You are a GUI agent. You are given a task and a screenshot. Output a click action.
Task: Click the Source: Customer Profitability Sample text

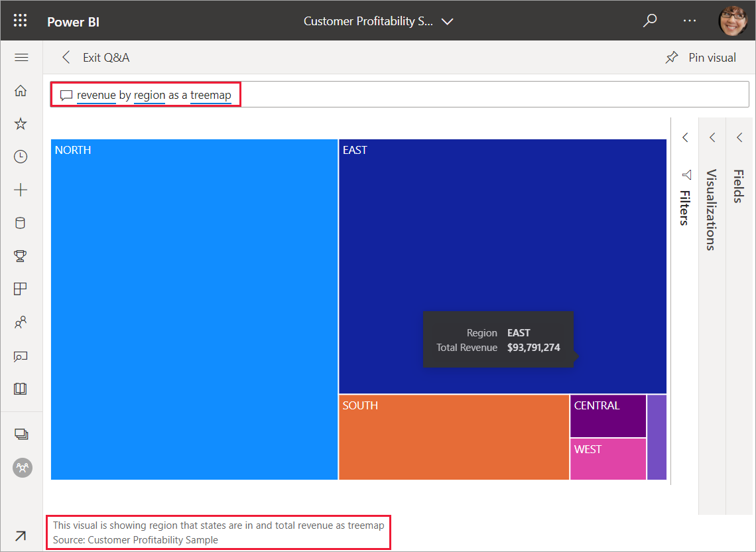click(135, 540)
